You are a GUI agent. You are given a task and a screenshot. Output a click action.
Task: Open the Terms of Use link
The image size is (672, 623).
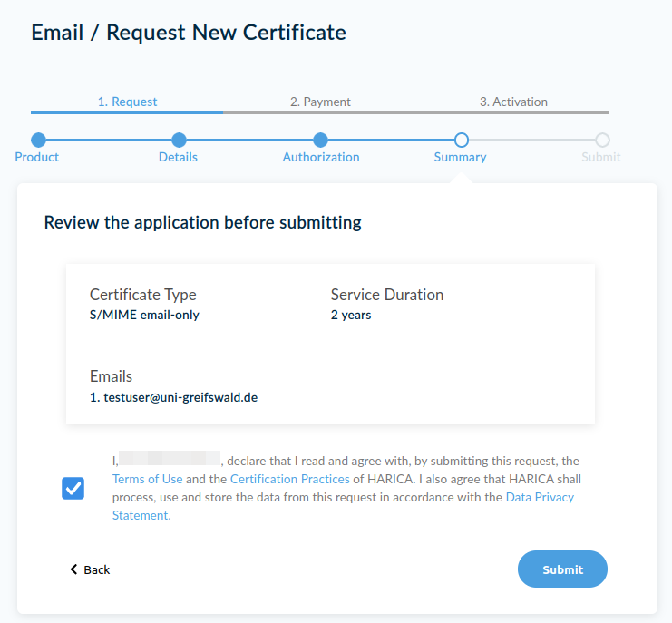coord(147,479)
